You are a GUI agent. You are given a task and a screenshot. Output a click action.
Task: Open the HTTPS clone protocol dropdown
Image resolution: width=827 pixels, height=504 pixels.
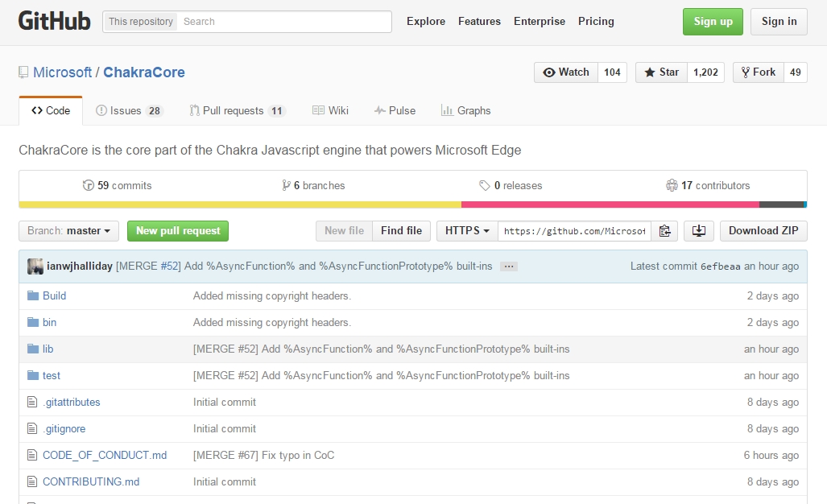(466, 231)
